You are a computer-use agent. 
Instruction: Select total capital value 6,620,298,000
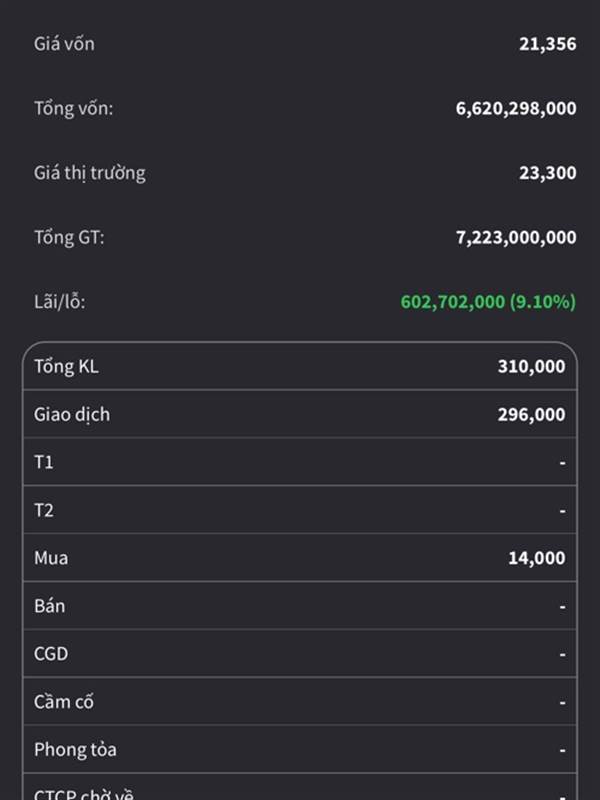click(x=516, y=108)
